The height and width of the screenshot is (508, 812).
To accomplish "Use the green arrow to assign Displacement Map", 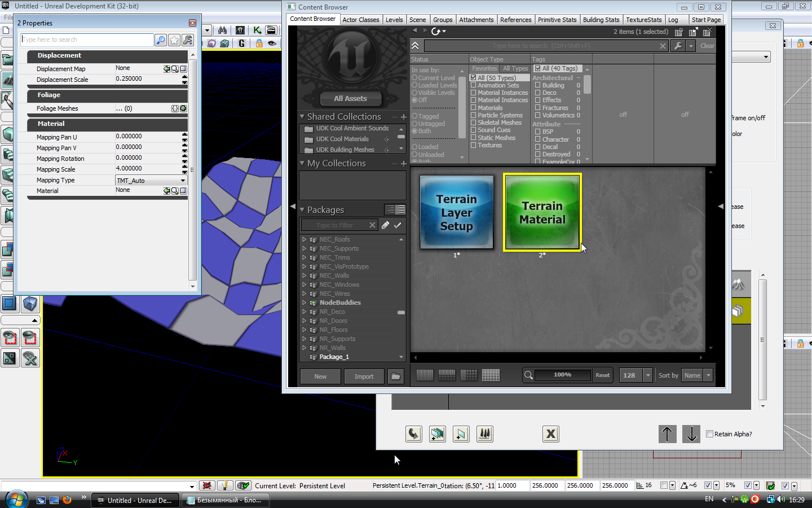I will click(167, 69).
